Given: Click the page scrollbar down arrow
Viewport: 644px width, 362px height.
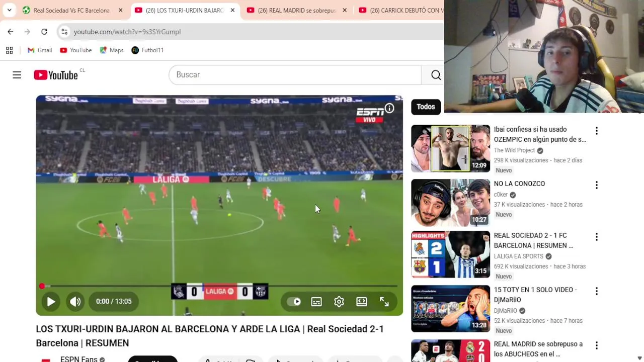Looking at the screenshot, I should click(639, 358).
